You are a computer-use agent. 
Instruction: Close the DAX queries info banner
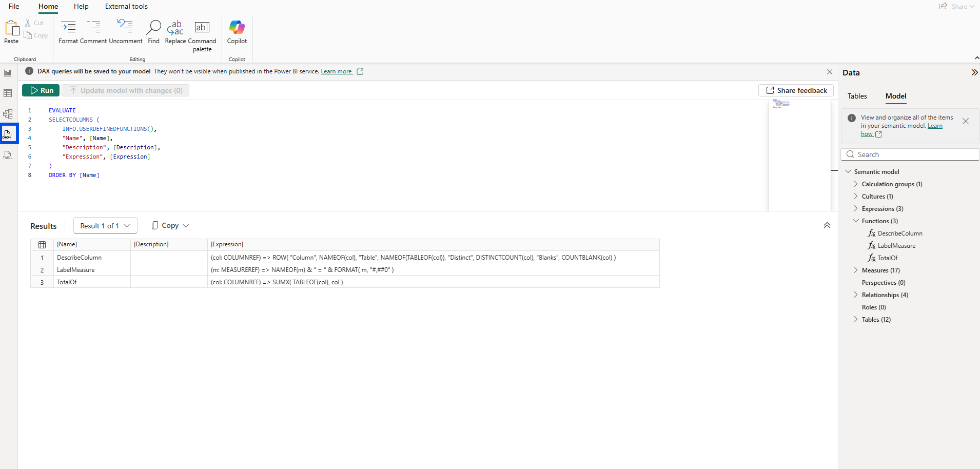[x=830, y=72]
